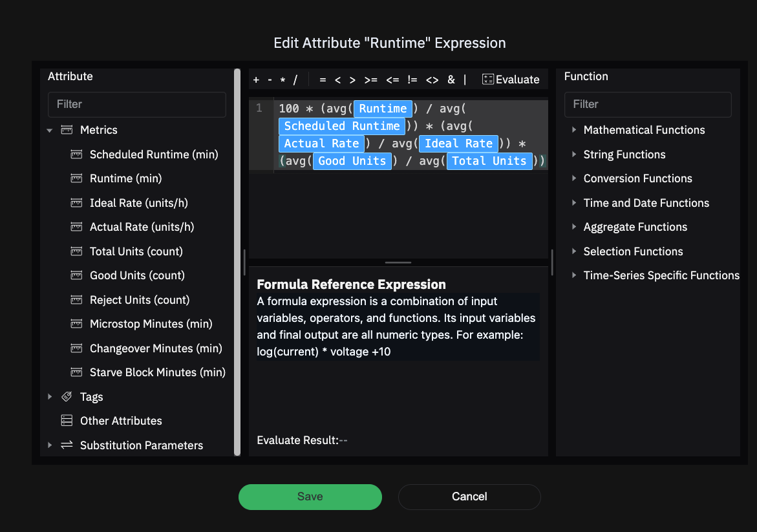Click the Tags label icon
This screenshot has height=532, width=757.
click(x=67, y=397)
